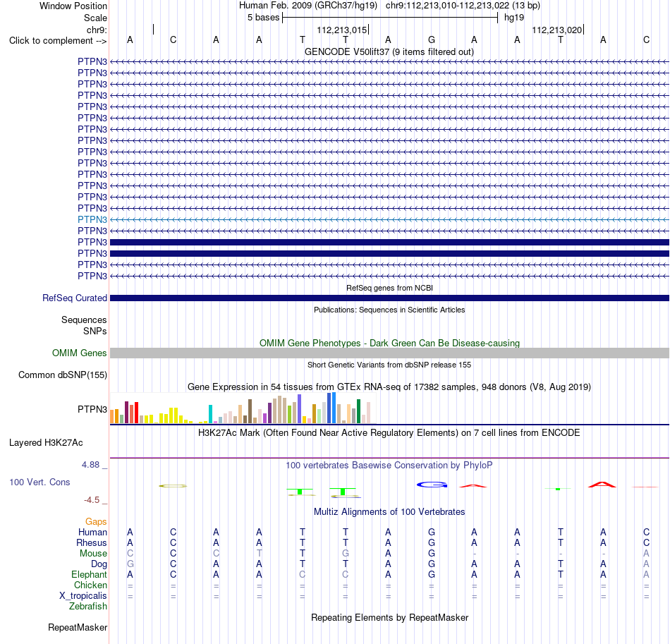Click the 'Scale' track label
The height and width of the screenshot is (644, 670).
[95, 18]
